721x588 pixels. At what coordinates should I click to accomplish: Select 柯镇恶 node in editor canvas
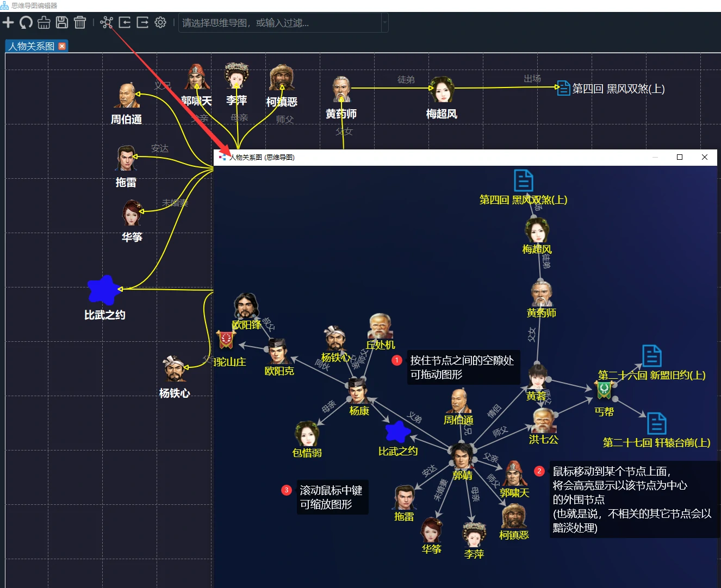[x=282, y=77]
